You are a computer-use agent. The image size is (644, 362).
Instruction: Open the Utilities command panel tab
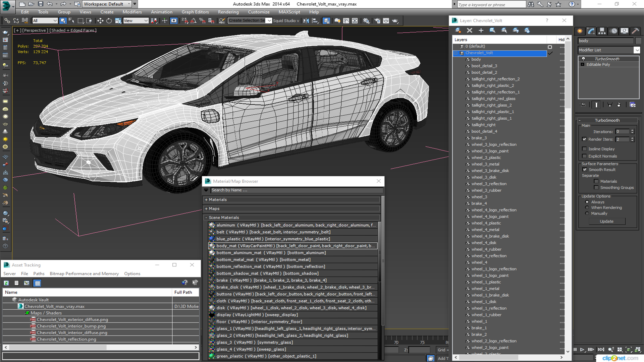click(635, 31)
